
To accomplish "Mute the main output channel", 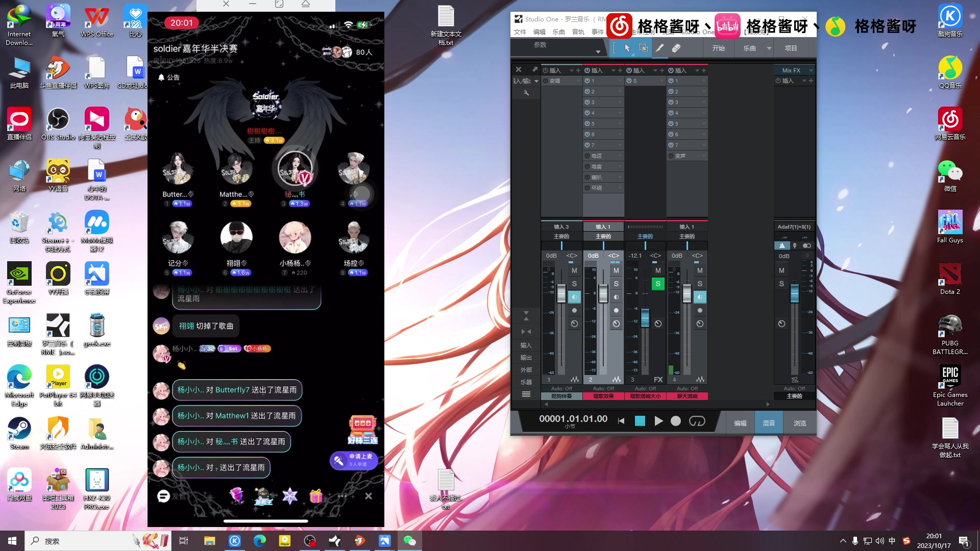I will click(781, 270).
